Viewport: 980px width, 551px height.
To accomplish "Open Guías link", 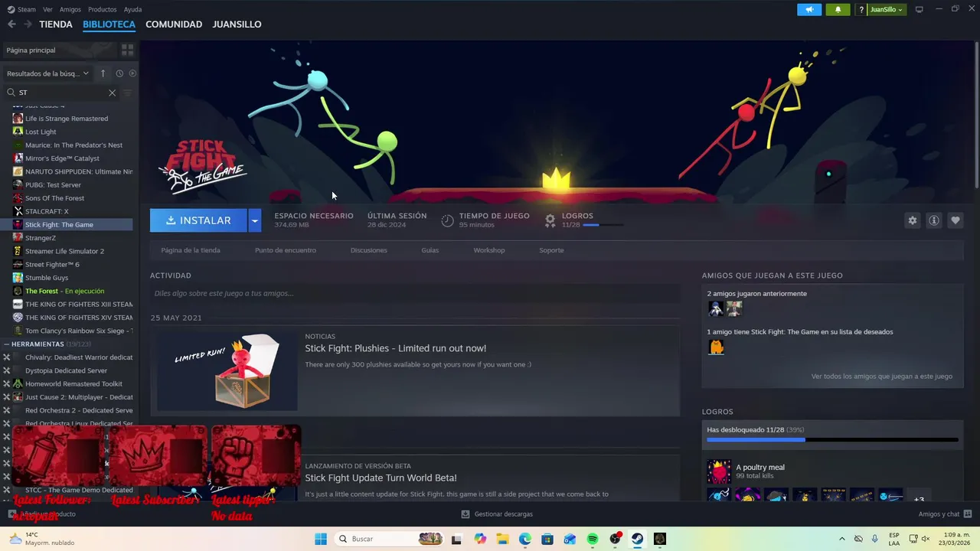I will point(430,250).
